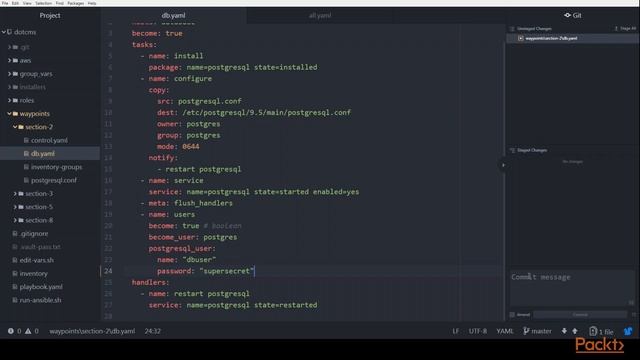Click the git push up-arrow icon
Image resolution: width=640 pixels, height=360 pixels.
click(x=575, y=331)
